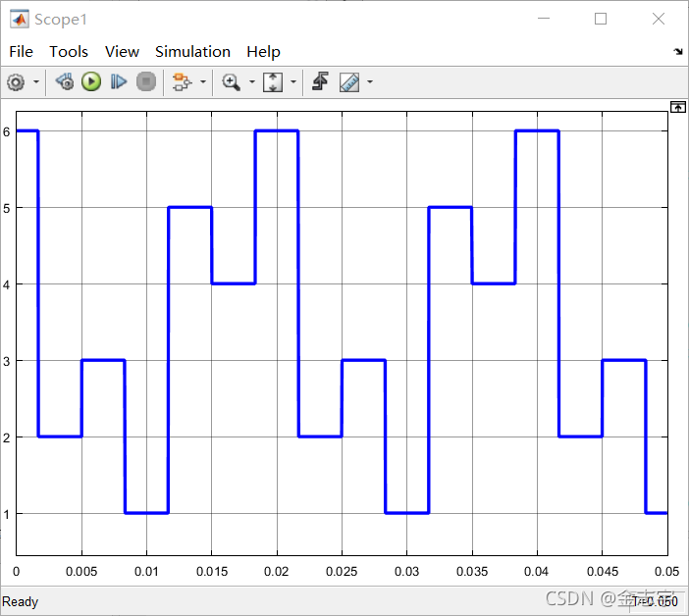Expand the configuration properties dropdown arrow
Screen dimensions: 689x616
(x=36, y=82)
